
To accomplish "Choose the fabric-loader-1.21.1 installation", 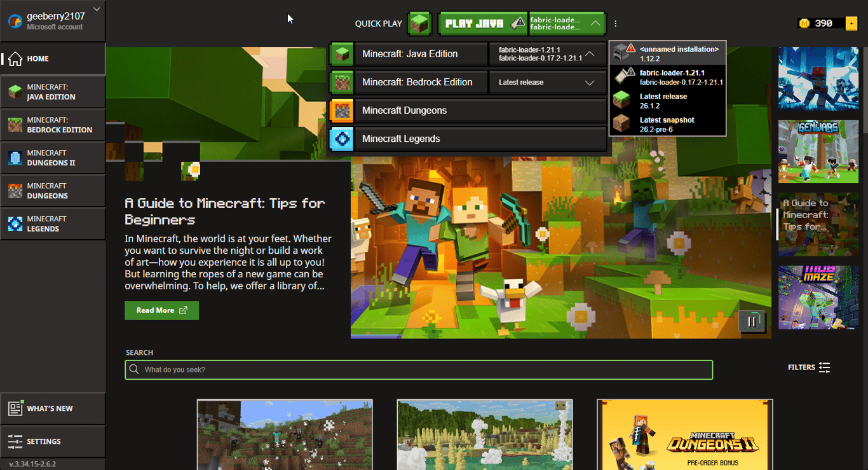I will tap(667, 78).
